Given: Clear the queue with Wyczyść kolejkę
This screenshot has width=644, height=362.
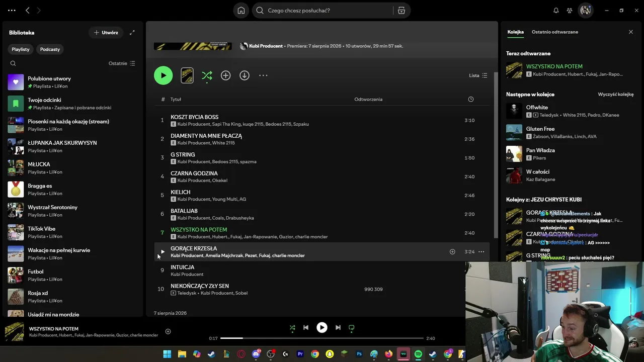Looking at the screenshot, I should 616,94.
